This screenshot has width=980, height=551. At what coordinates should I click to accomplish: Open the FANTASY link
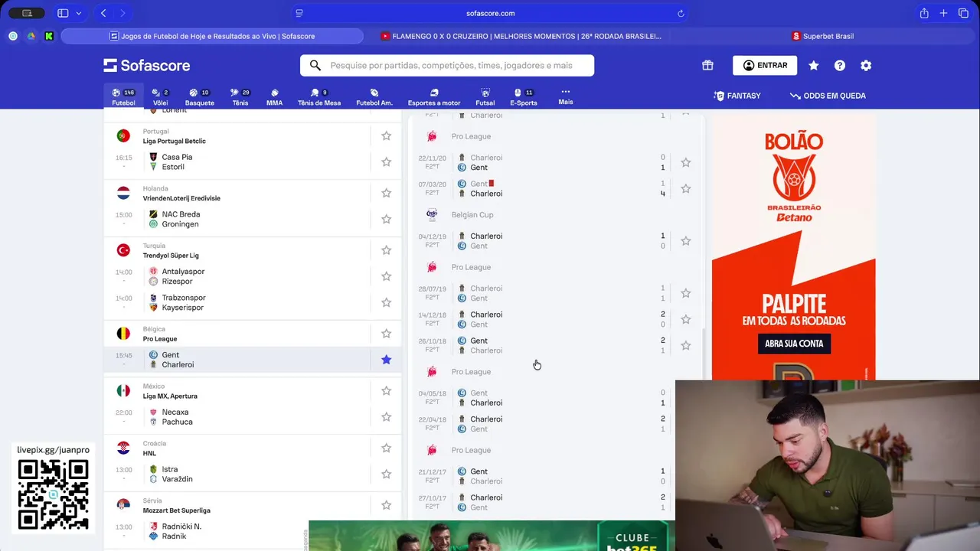[737, 96]
